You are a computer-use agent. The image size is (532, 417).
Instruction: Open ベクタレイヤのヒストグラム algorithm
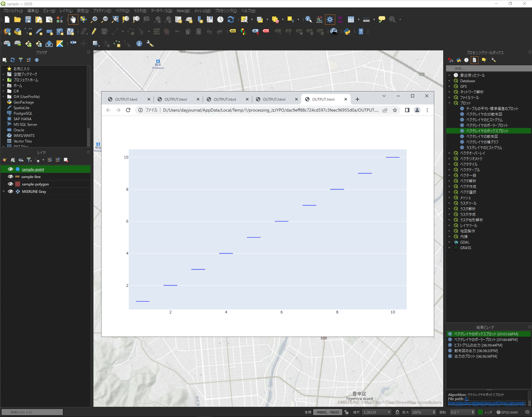point(484,120)
